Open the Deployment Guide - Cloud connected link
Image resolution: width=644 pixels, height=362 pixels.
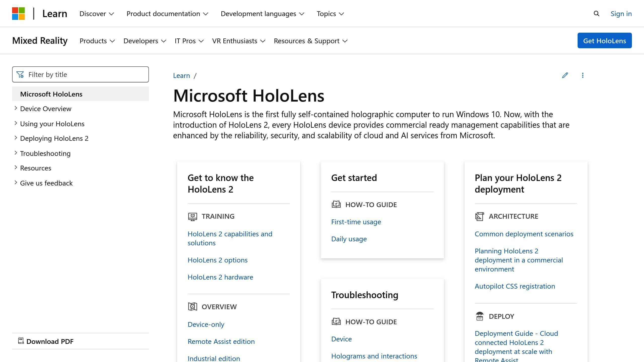[x=516, y=346]
